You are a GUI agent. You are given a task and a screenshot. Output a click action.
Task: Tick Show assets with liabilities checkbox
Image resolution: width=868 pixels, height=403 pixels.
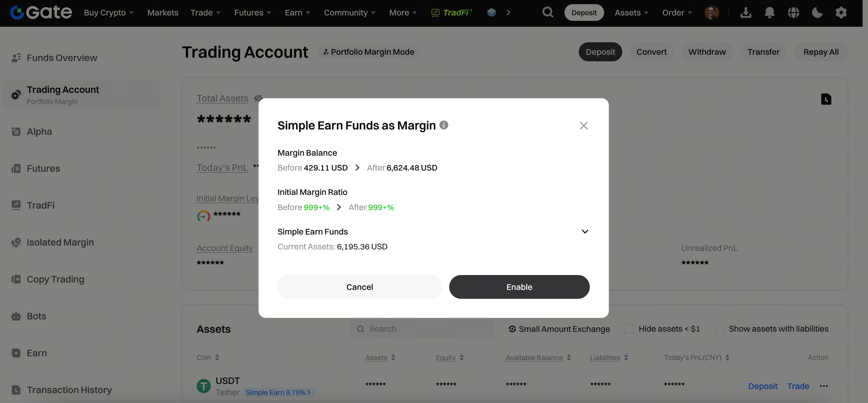coord(719,329)
